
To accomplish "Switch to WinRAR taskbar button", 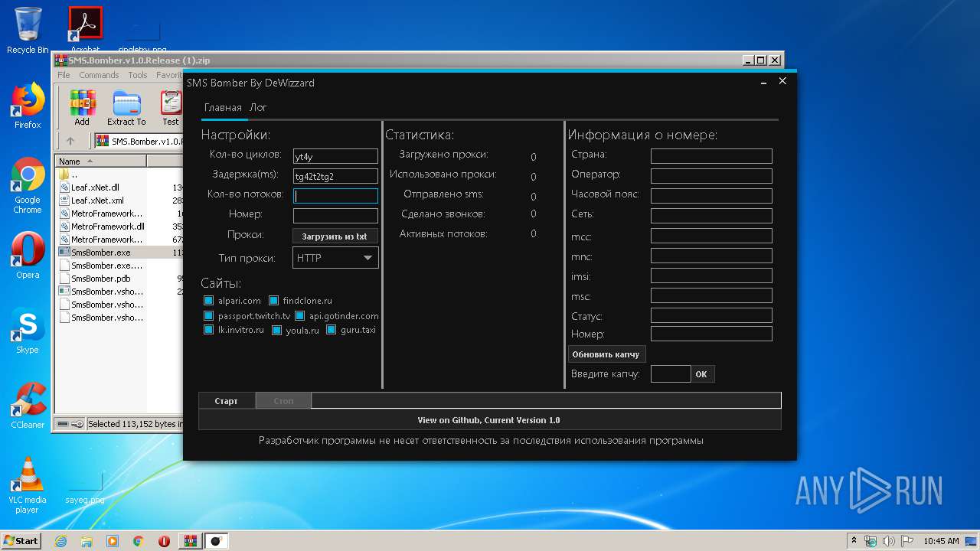I will pyautogui.click(x=190, y=541).
